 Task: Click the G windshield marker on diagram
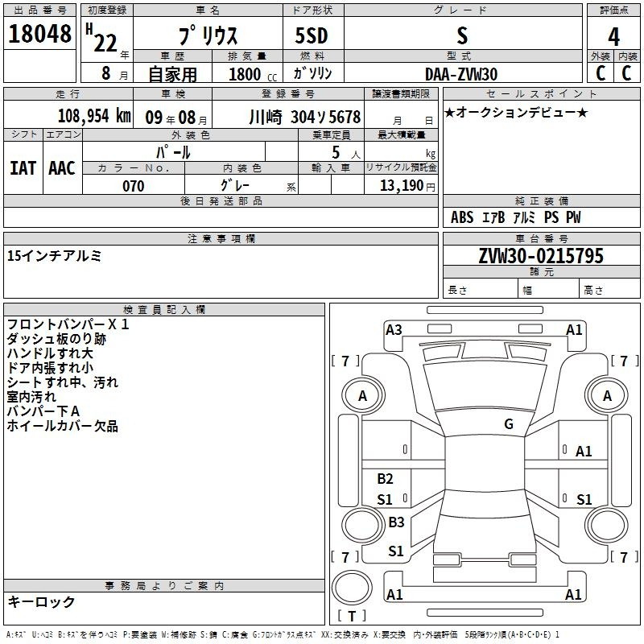[x=508, y=424]
